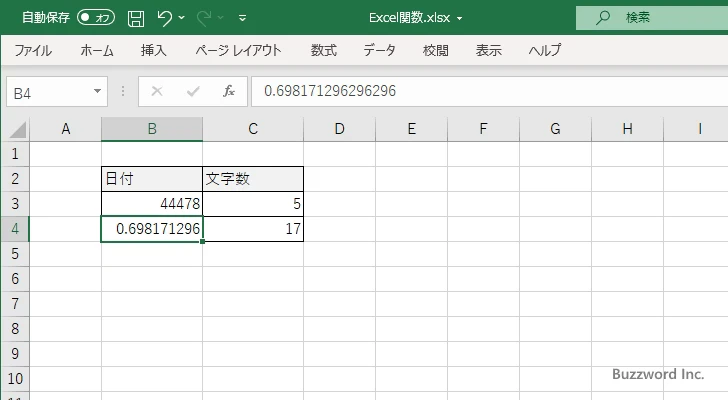Image resolution: width=728 pixels, height=400 pixels.
Task: Click the magnifier search icon
Action: [603, 18]
